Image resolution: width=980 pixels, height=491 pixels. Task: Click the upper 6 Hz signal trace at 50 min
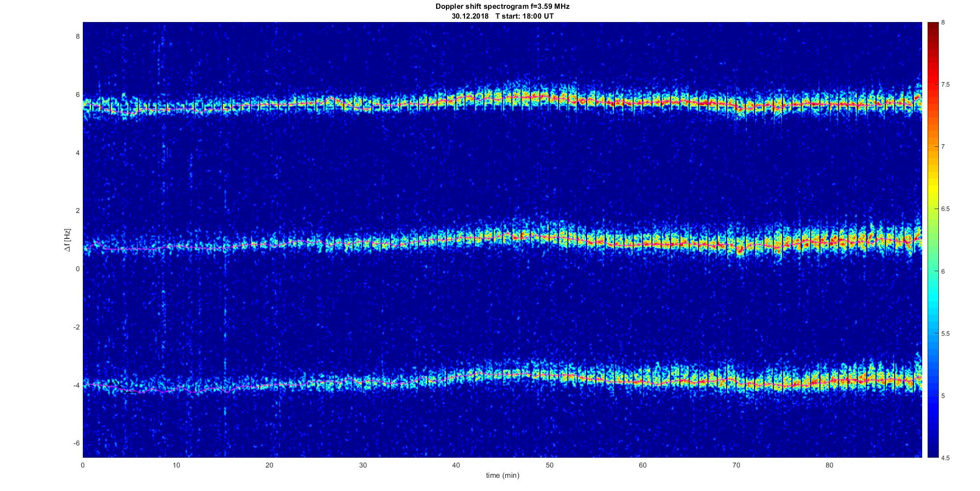[549, 97]
